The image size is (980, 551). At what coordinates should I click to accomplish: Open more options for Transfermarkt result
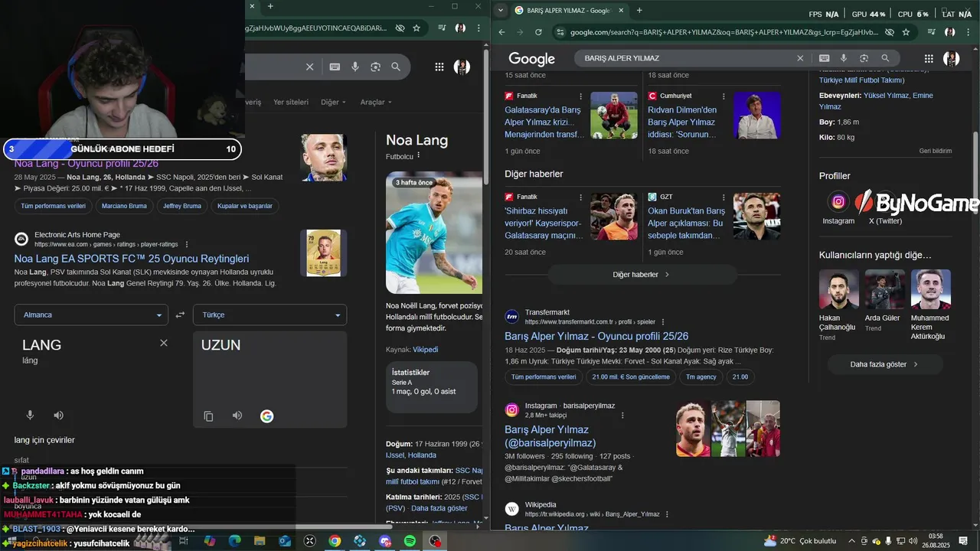[x=663, y=322]
